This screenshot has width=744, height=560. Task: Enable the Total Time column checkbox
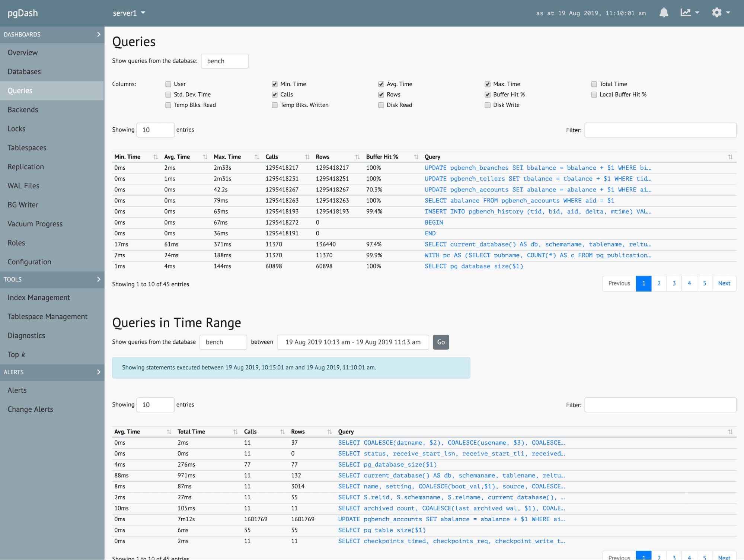pos(594,83)
